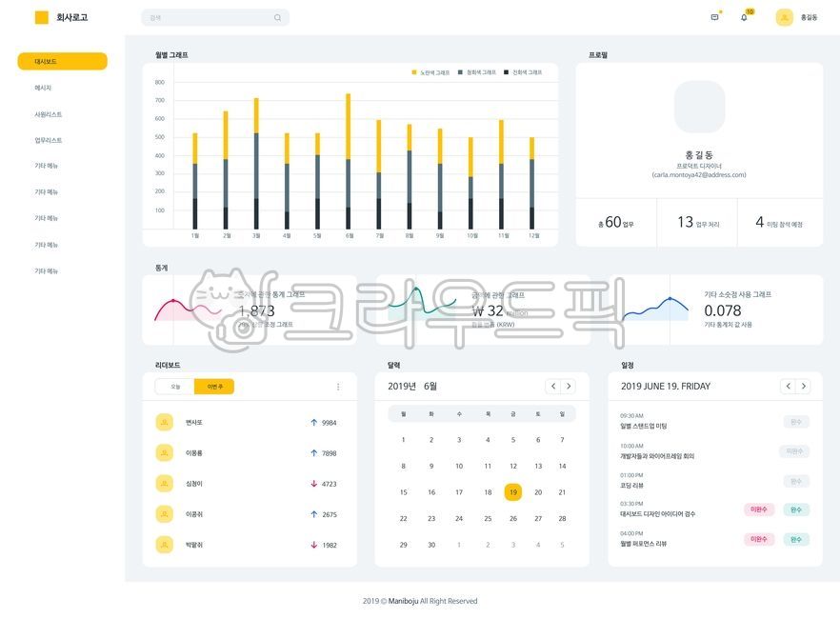Click the Maniboju footer link
The height and width of the screenshot is (619, 840).
[402, 600]
